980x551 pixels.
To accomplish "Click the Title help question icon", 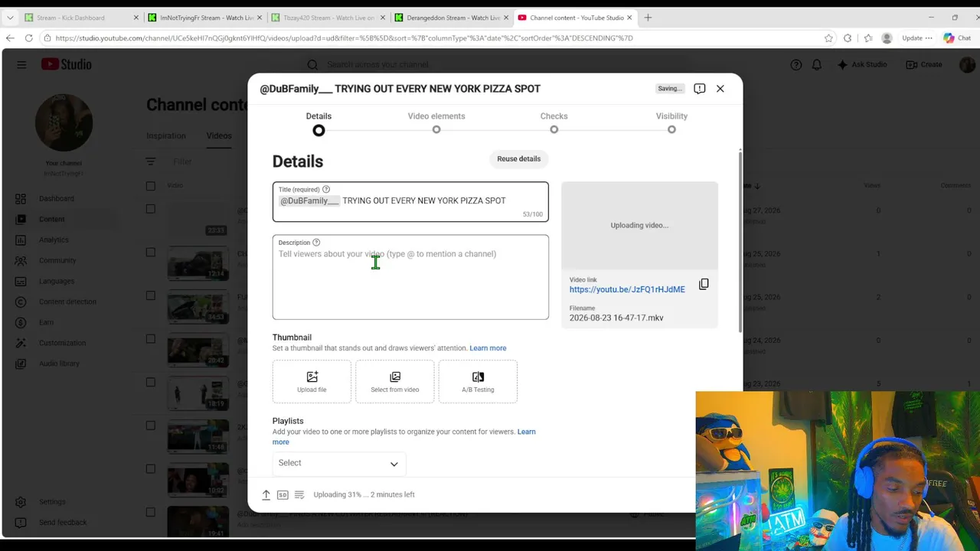I will click(x=326, y=190).
